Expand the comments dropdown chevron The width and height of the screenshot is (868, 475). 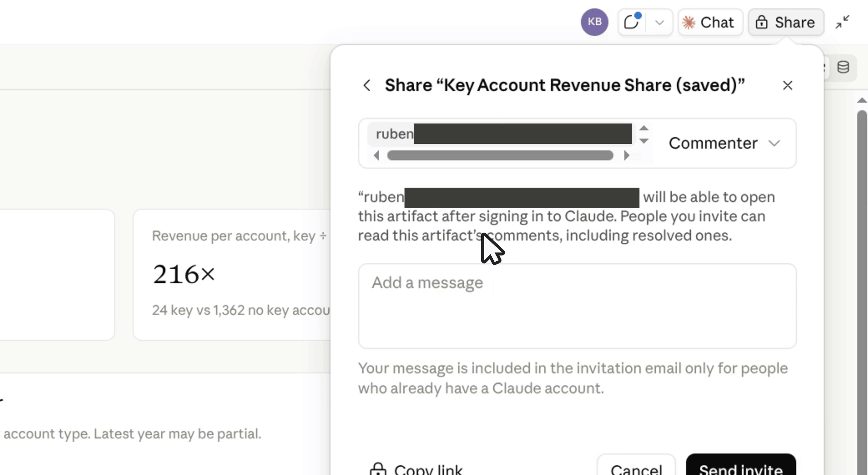coord(659,22)
